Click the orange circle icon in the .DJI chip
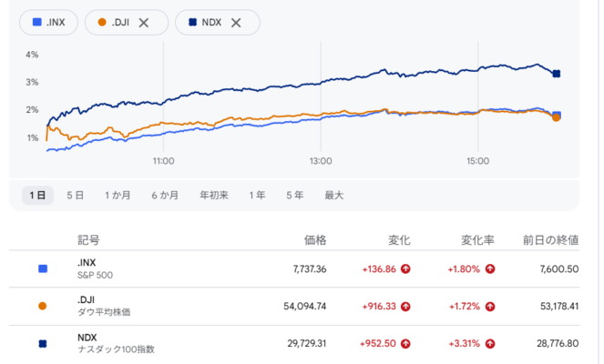This screenshot has height=364, width=604. coord(102,23)
